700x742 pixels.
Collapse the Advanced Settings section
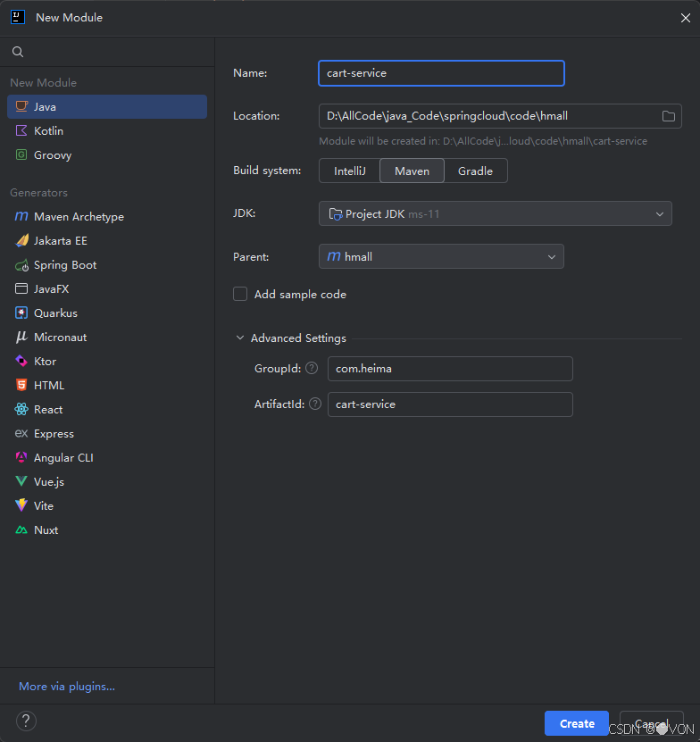240,338
